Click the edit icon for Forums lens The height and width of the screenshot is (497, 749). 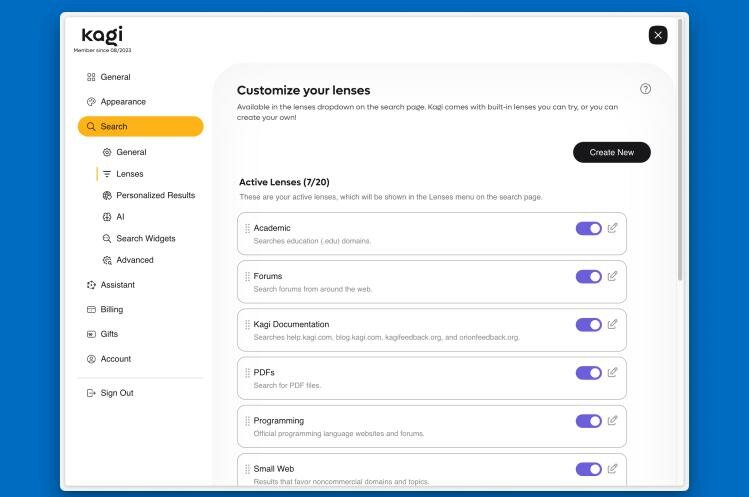click(x=613, y=276)
